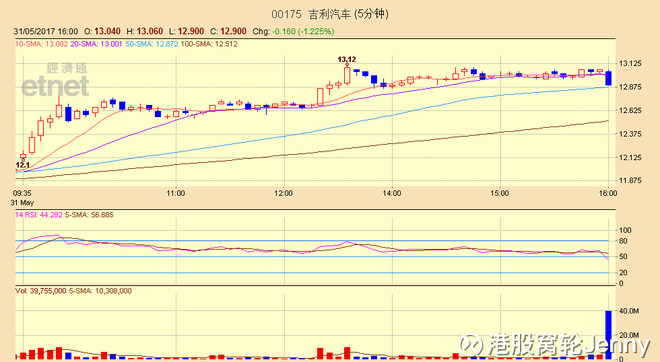660x362 pixels.
Task: Click the 13.12 intraday high label
Action: (346, 60)
